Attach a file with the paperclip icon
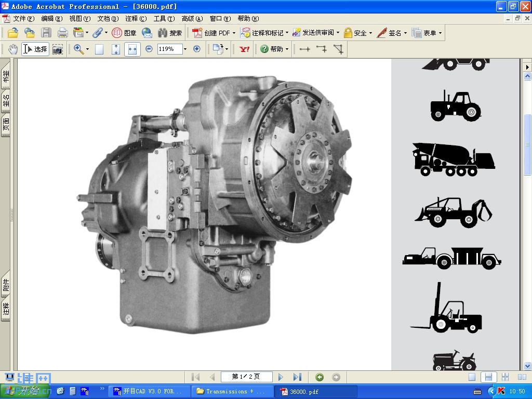The height and width of the screenshot is (399, 532). click(x=97, y=33)
